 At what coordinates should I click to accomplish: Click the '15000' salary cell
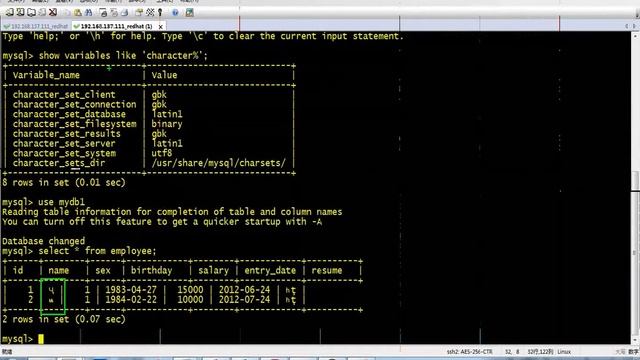[190, 290]
